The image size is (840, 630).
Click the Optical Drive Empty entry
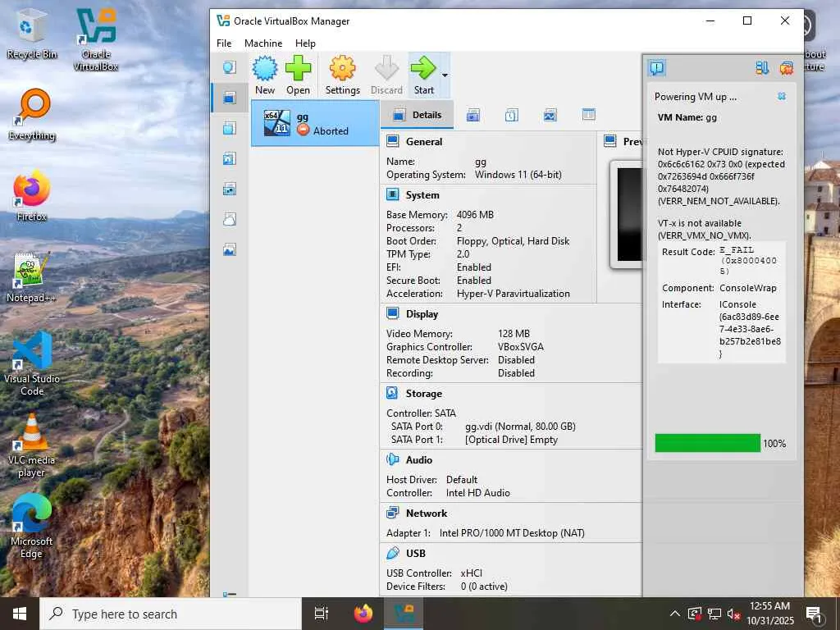pos(511,440)
